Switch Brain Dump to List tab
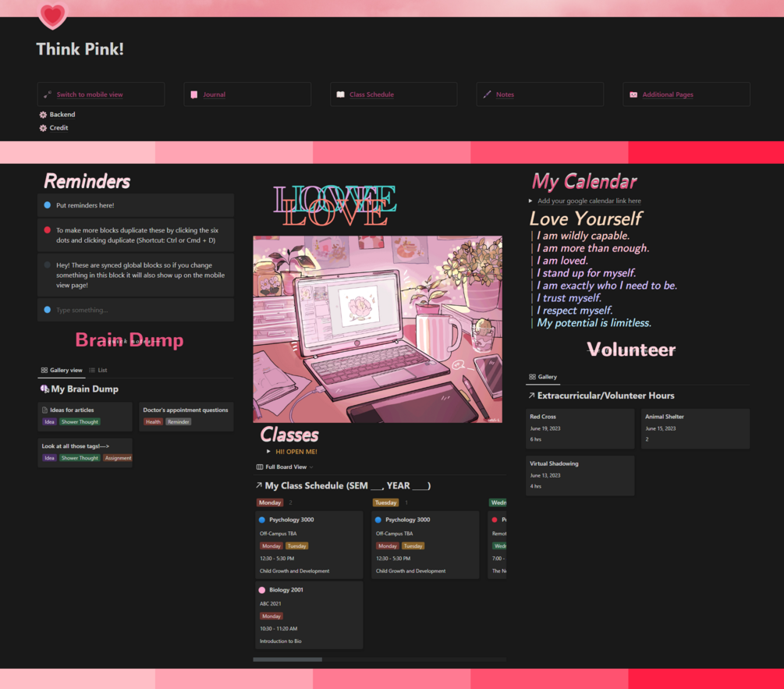The height and width of the screenshot is (689, 784). tap(98, 371)
